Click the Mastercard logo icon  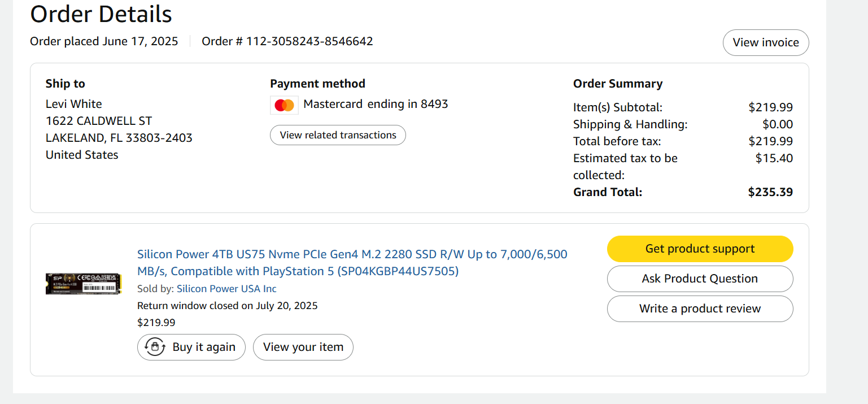point(284,105)
